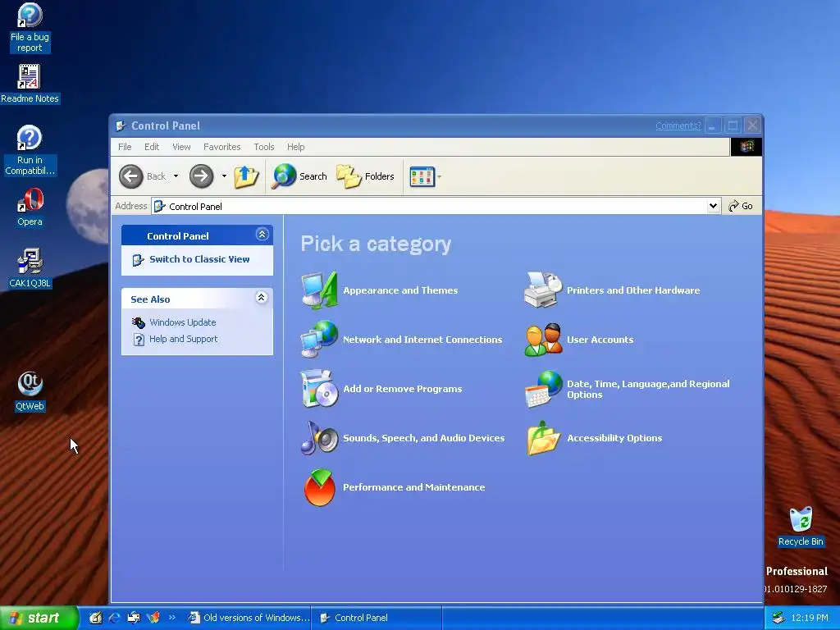Click the Back arrow toolbar button

[x=143, y=176]
